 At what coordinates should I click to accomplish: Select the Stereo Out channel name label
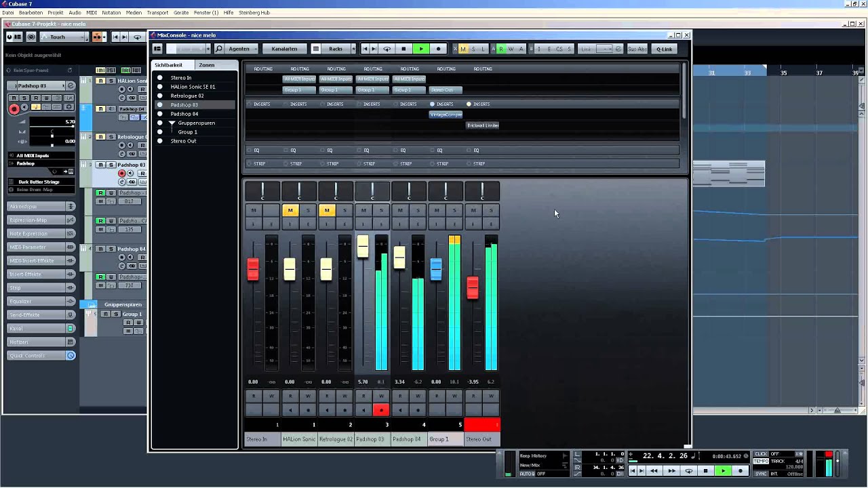point(482,439)
